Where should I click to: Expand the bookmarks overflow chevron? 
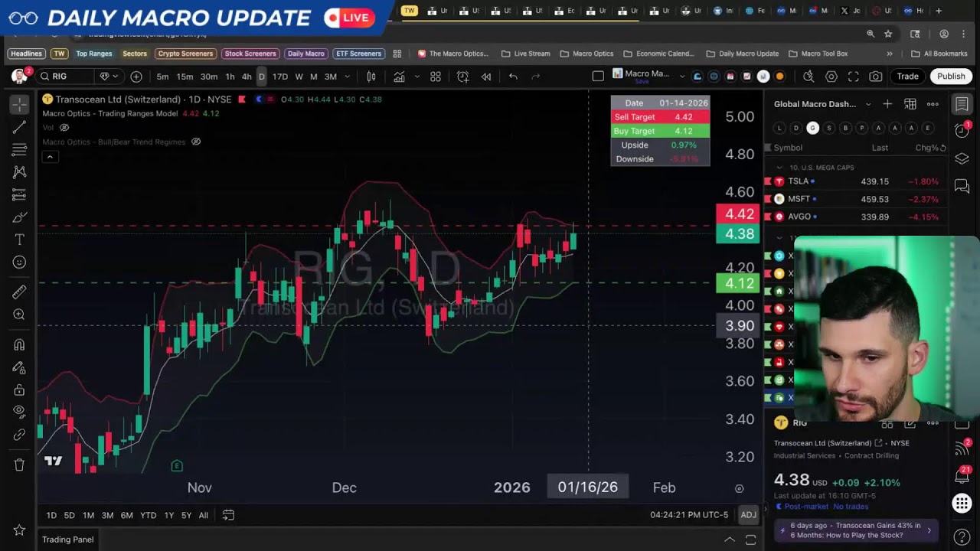click(890, 54)
